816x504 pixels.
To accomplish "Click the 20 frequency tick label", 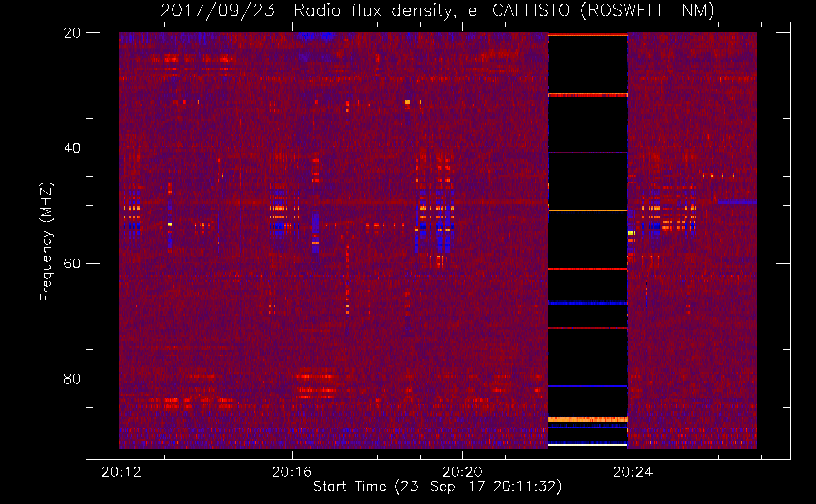I will pyautogui.click(x=72, y=33).
